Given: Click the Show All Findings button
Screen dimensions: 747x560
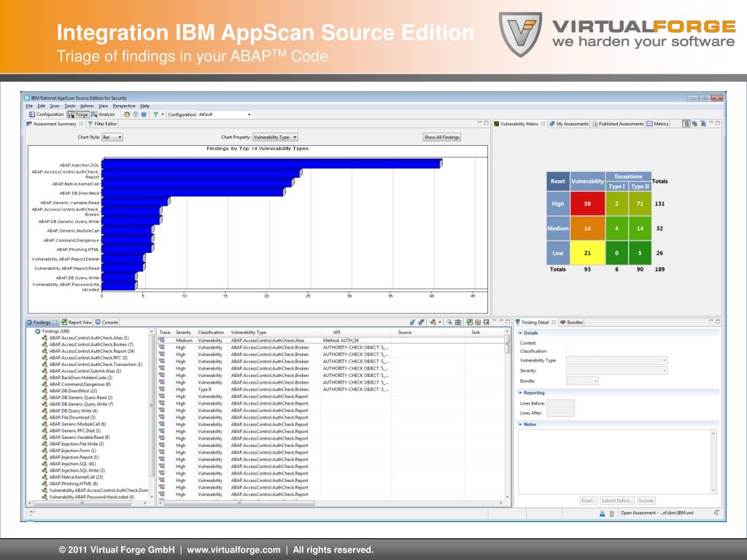Looking at the screenshot, I should [441, 137].
